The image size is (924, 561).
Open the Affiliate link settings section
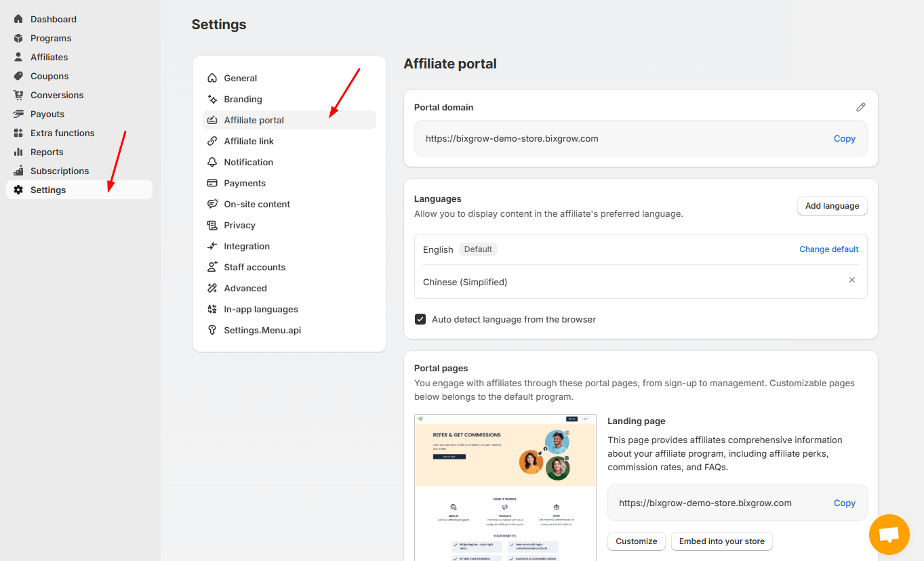(x=249, y=141)
